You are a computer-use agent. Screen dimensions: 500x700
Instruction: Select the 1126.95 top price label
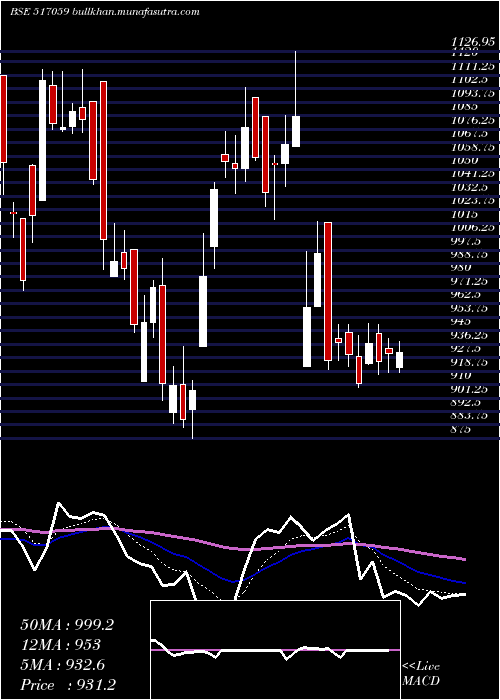[x=473, y=42]
